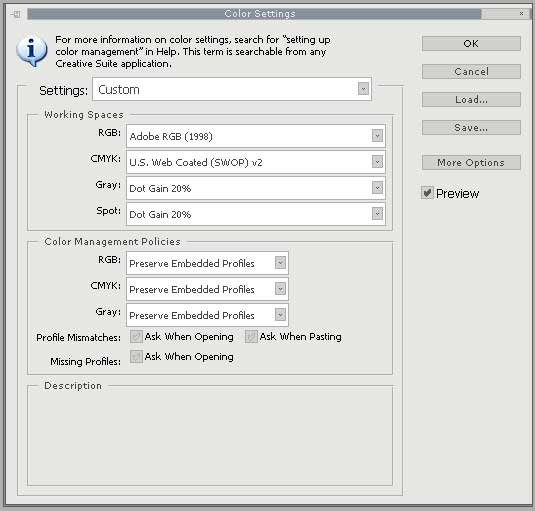This screenshot has height=511, width=535.
Task: Open Working Spaces CMYK dropdown U.S. Web Coated
Action: [256, 162]
